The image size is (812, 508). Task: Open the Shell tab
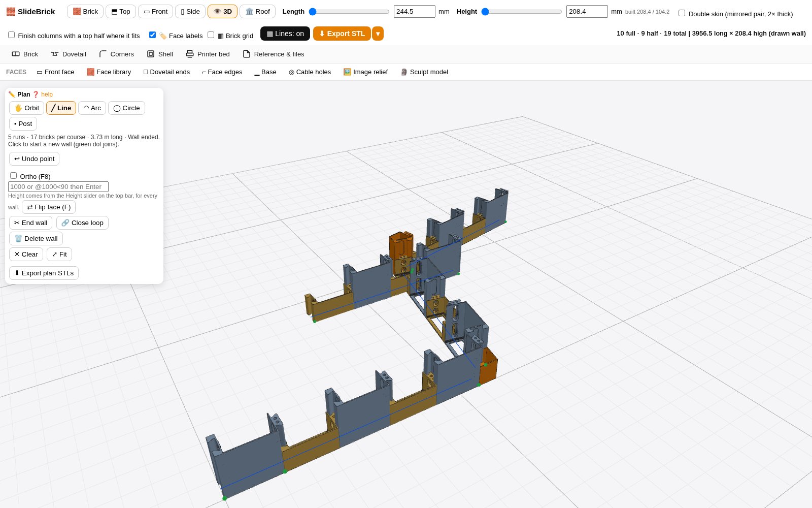point(160,54)
